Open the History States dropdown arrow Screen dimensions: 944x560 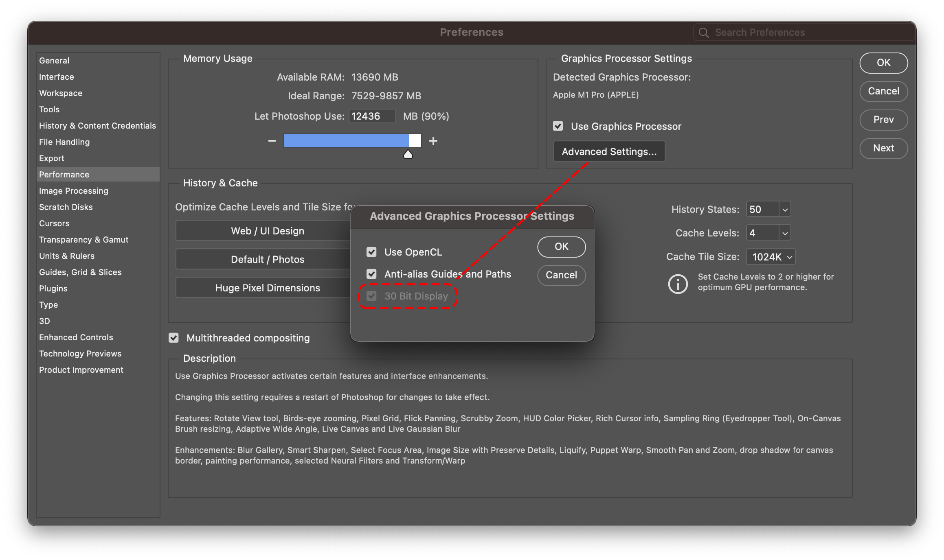(785, 210)
